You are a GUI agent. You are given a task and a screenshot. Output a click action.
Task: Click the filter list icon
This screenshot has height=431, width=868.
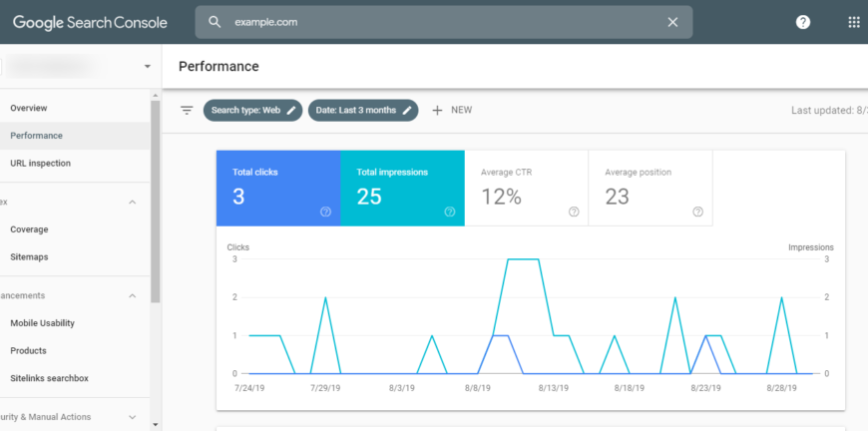[x=188, y=110]
